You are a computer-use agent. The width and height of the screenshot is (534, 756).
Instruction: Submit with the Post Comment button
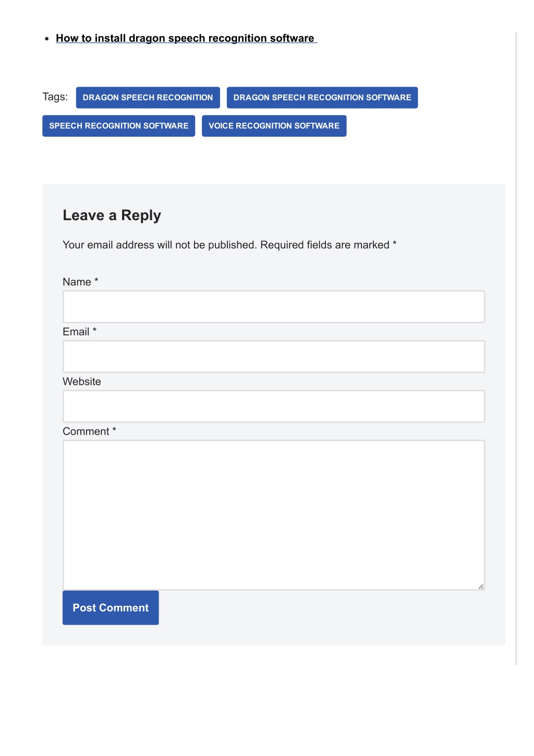pos(111,608)
